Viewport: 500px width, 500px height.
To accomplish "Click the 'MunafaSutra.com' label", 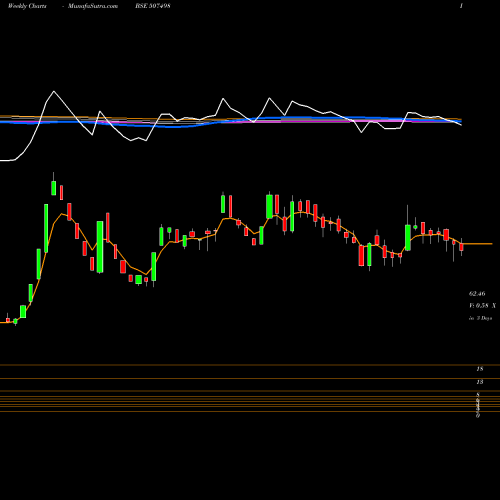I will click(93, 6).
